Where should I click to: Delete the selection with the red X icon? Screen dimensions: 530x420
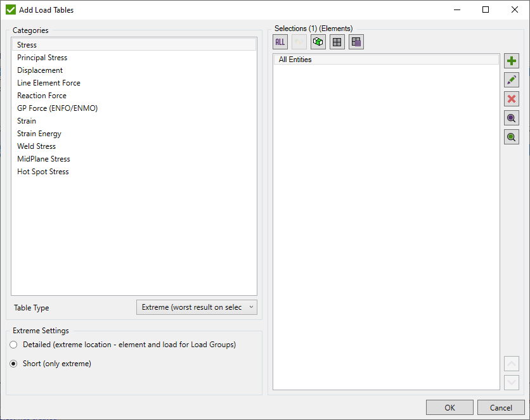[x=511, y=98]
